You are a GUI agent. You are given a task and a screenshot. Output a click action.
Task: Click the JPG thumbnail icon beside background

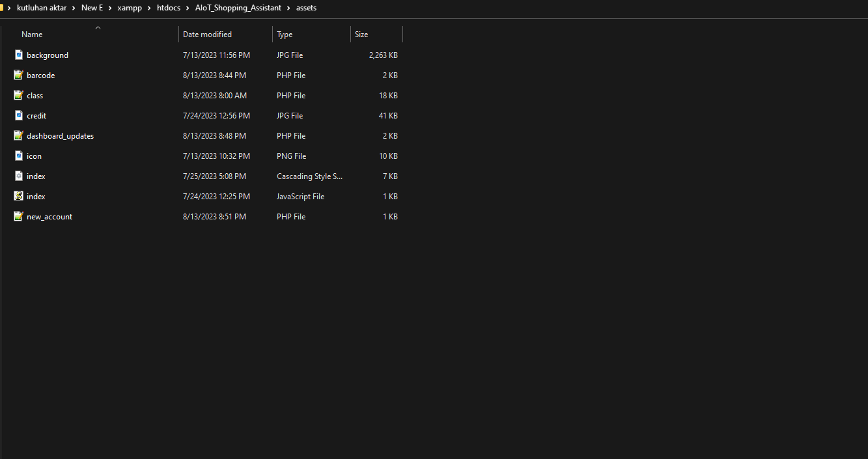[18, 55]
